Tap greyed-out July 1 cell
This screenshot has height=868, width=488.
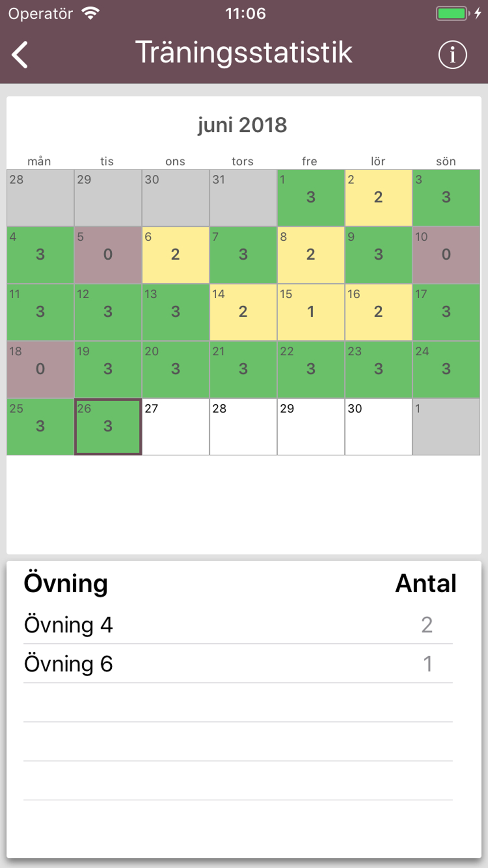point(446,427)
